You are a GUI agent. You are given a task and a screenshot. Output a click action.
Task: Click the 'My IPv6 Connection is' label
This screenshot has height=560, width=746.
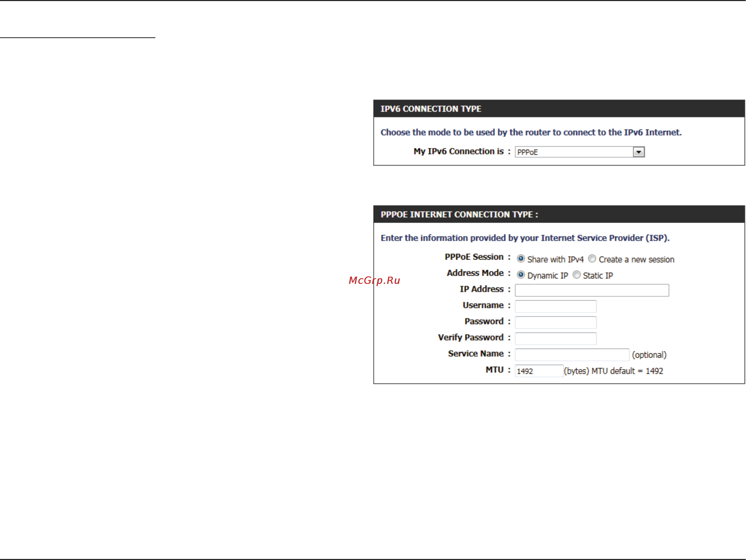pyautogui.click(x=458, y=152)
